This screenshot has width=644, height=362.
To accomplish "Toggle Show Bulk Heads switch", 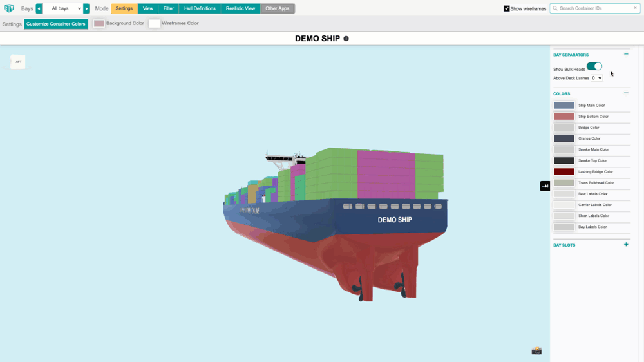I will pos(594,66).
